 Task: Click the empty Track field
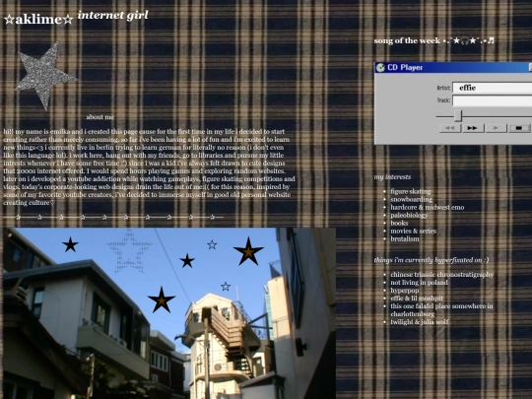click(x=493, y=100)
